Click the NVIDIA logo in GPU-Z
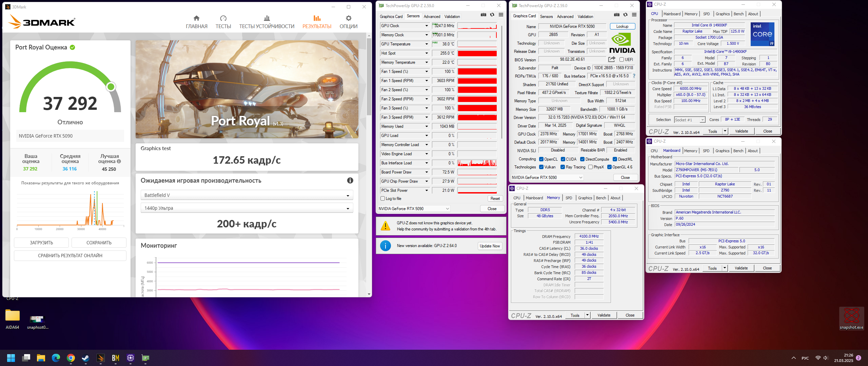Screen dimensions: 868x366 (622, 43)
